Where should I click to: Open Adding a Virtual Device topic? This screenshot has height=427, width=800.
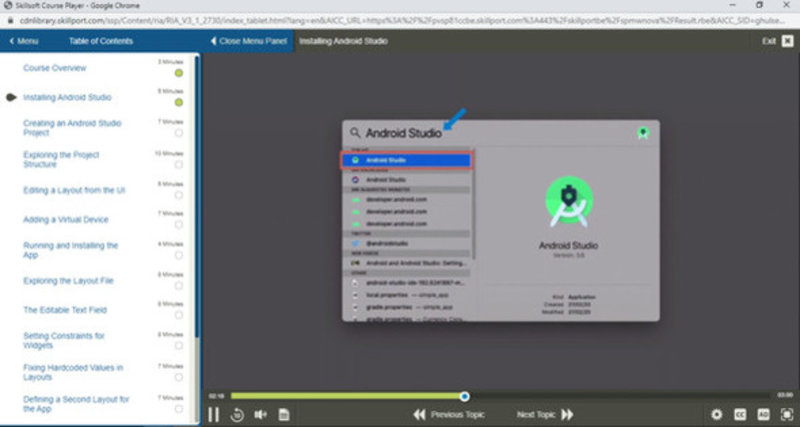65,220
